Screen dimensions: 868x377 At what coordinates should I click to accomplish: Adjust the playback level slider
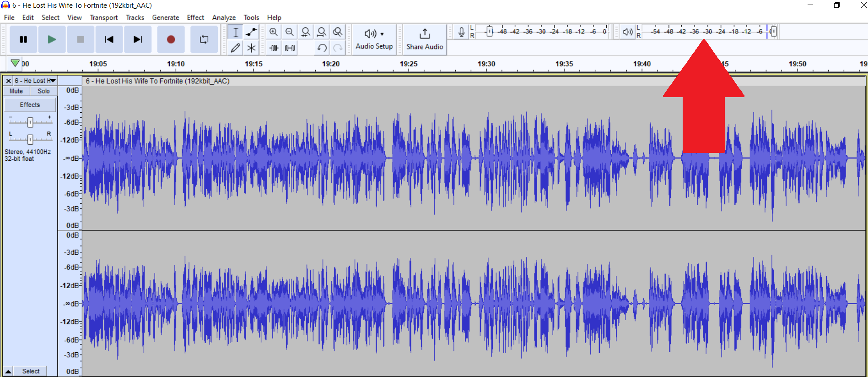click(773, 32)
